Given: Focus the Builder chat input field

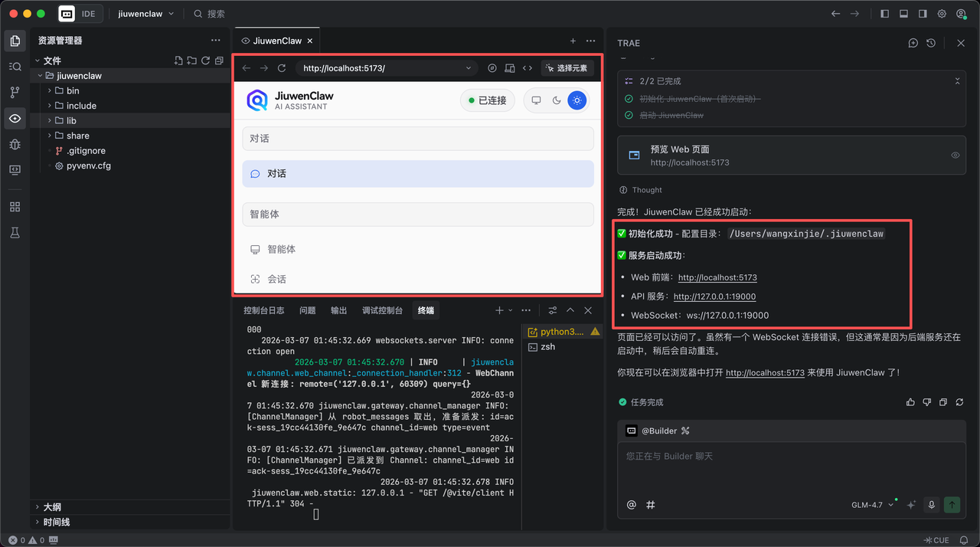Looking at the screenshot, I should point(792,469).
